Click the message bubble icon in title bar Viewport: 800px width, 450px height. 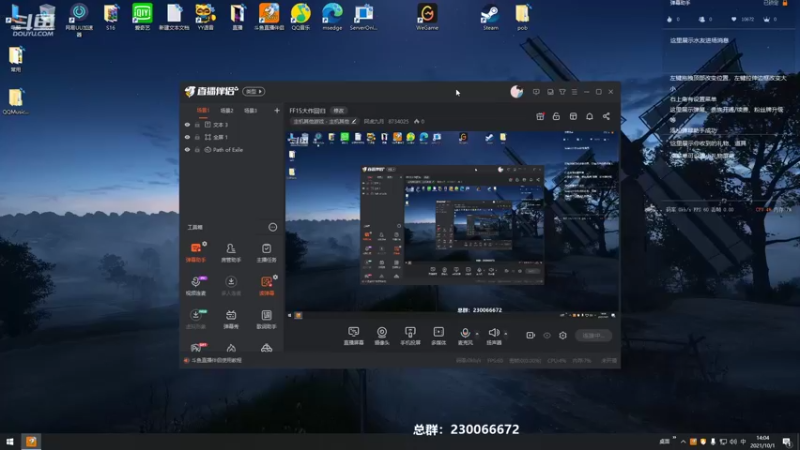tap(536, 92)
